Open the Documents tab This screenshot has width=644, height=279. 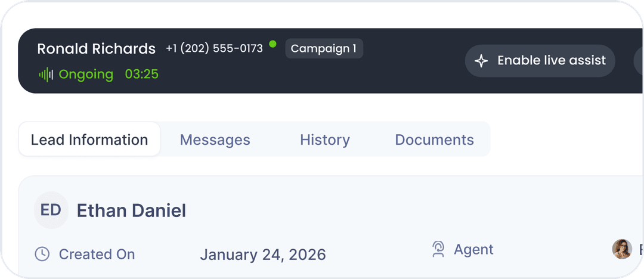[434, 140]
